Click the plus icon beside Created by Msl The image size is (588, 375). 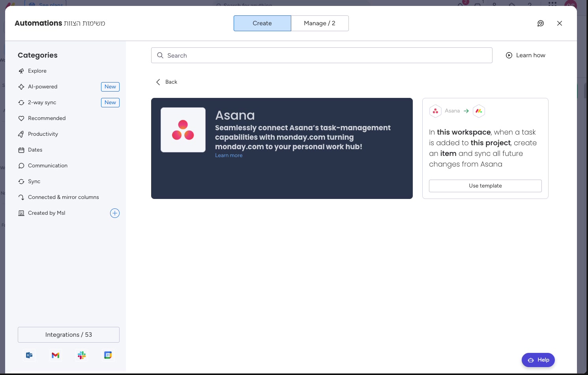pos(115,213)
